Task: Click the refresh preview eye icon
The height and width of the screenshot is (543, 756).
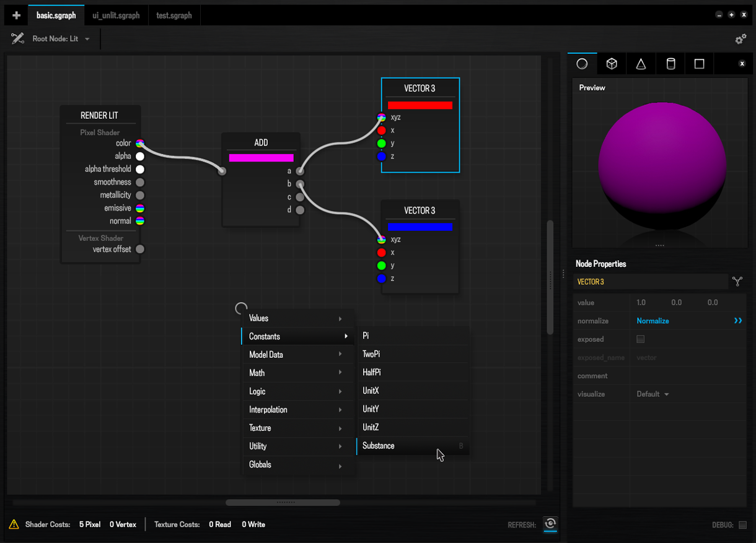Action: click(x=550, y=524)
